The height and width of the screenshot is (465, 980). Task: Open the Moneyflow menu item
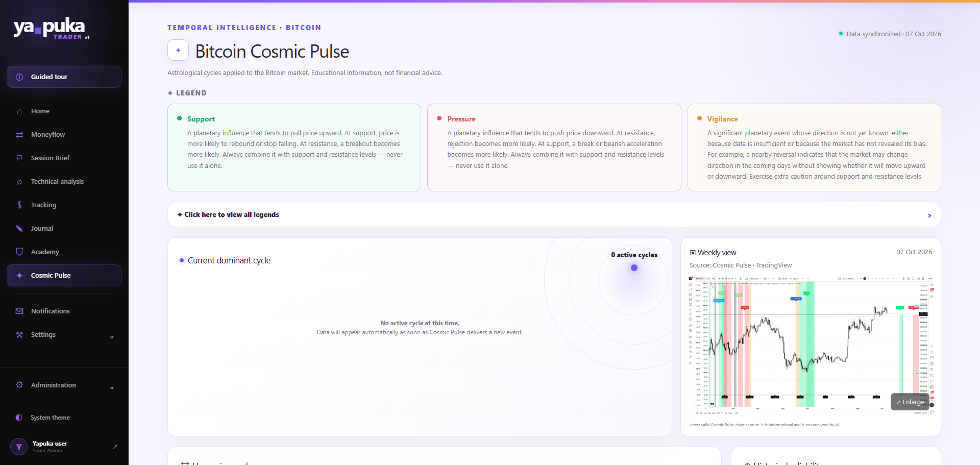(64, 135)
